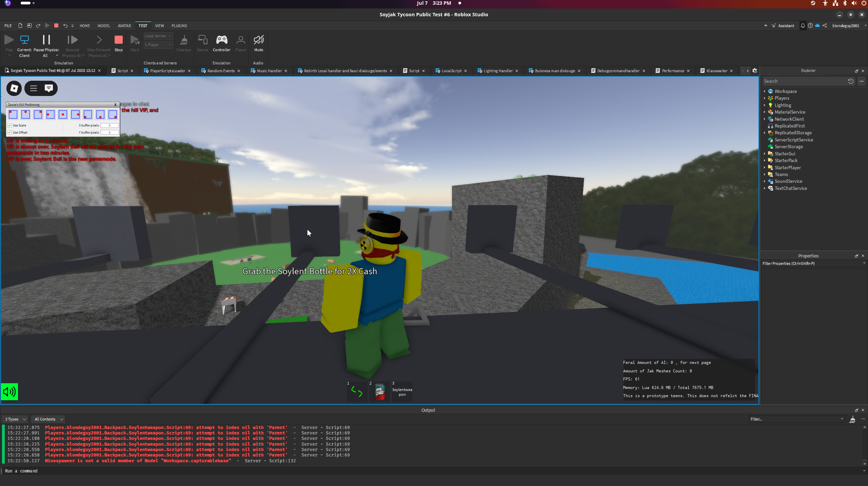Screen dimensions: 868x486
Task: Open the HOME ribbon tab
Action: [x=85, y=26]
